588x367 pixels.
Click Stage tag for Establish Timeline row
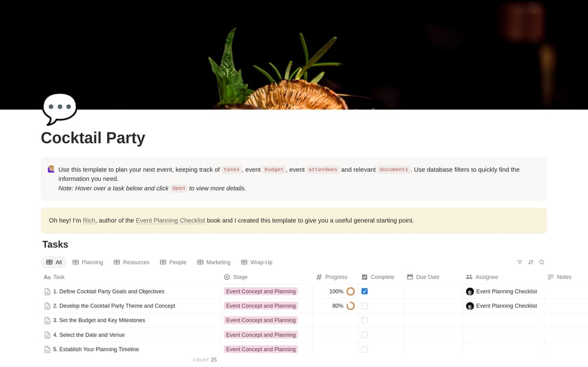[261, 349]
